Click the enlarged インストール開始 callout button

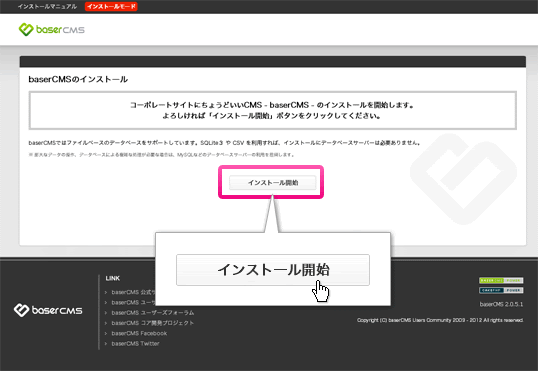tap(273, 270)
